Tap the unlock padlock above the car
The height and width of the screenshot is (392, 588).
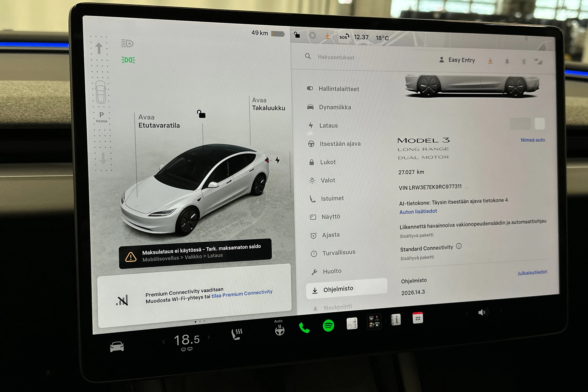[x=201, y=114]
